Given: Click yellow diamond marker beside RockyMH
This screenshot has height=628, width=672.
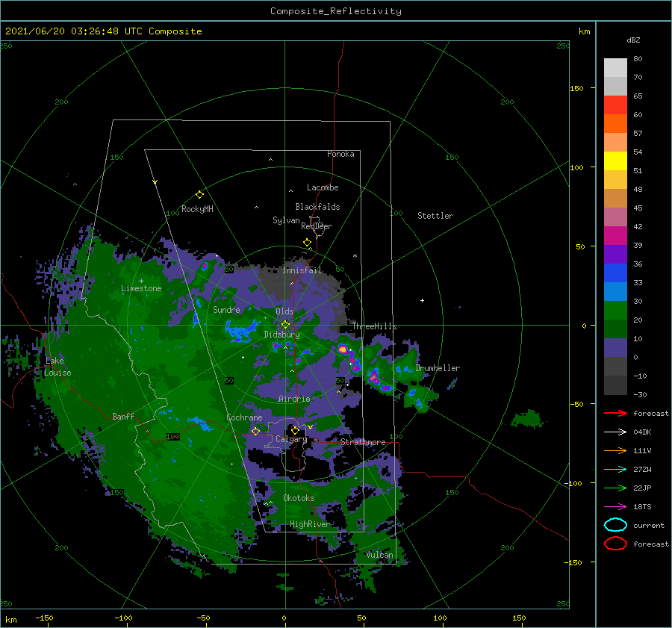Looking at the screenshot, I should (x=199, y=195).
